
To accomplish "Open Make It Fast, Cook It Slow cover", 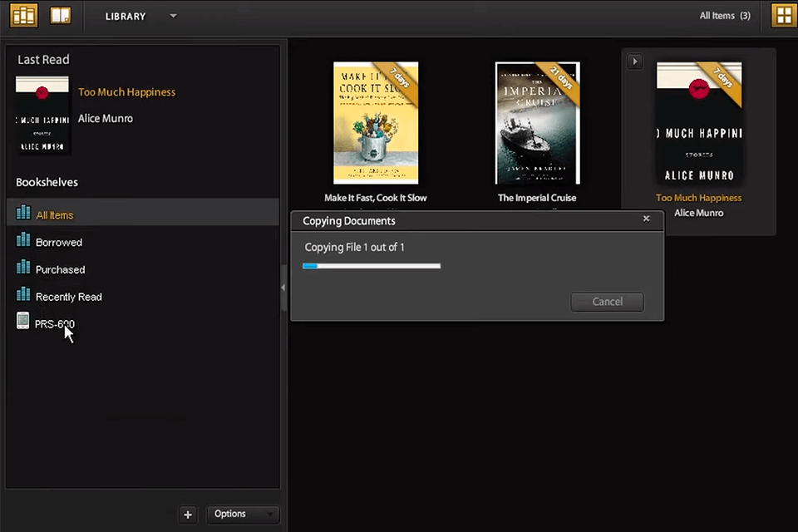I will pos(376,123).
